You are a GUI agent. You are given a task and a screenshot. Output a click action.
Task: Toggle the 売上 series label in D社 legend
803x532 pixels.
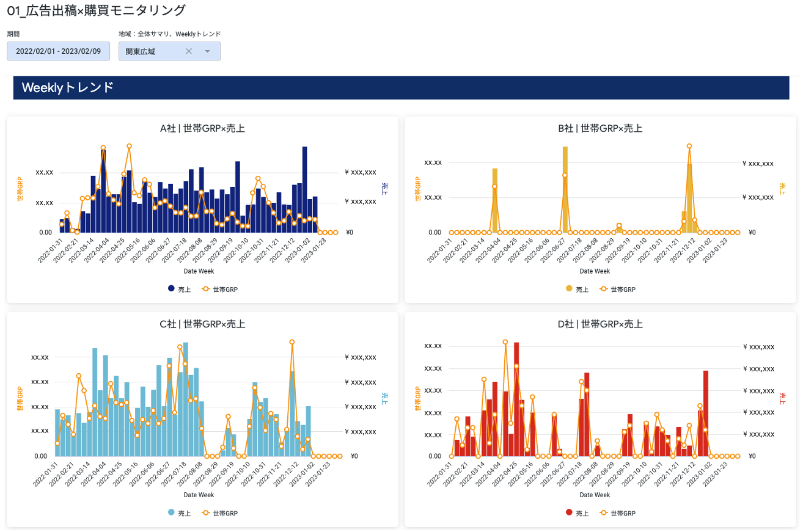point(582,513)
